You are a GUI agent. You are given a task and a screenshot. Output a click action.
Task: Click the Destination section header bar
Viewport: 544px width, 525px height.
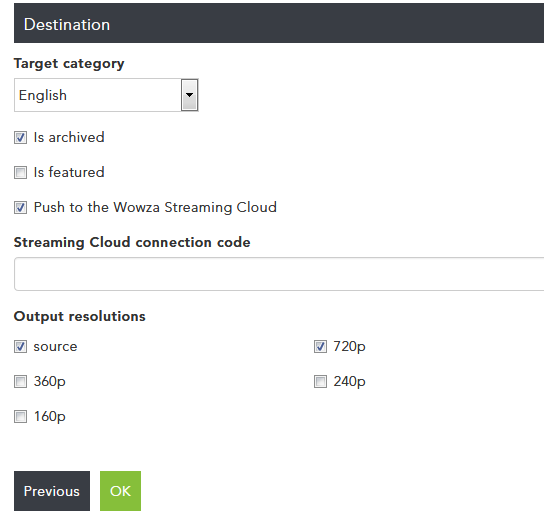click(279, 23)
